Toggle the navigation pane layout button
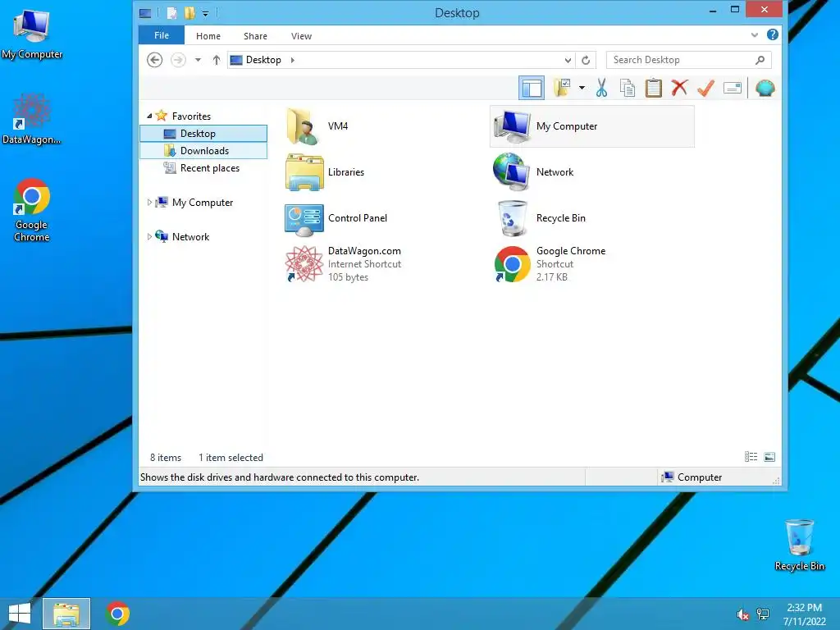Viewport: 840px width, 630px height. [x=532, y=88]
